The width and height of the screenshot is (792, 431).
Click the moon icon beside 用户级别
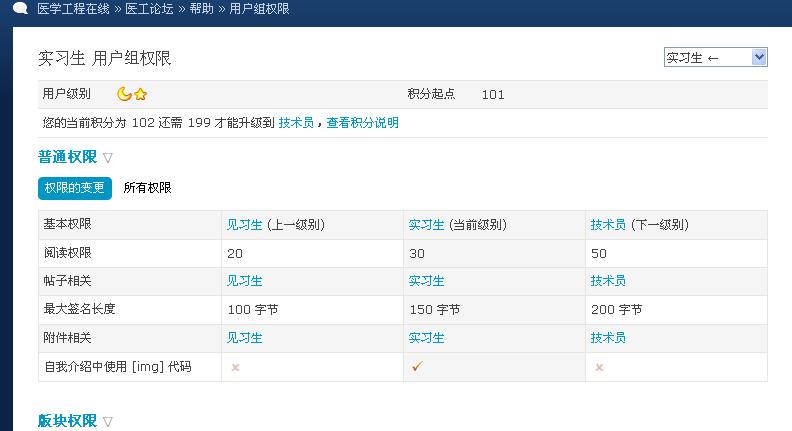[x=124, y=94]
